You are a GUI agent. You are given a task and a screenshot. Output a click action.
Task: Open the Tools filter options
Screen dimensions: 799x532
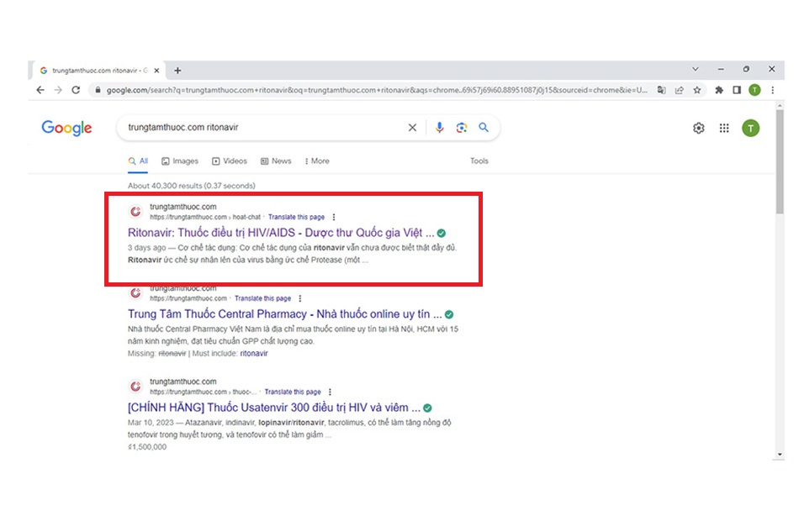pyautogui.click(x=479, y=161)
